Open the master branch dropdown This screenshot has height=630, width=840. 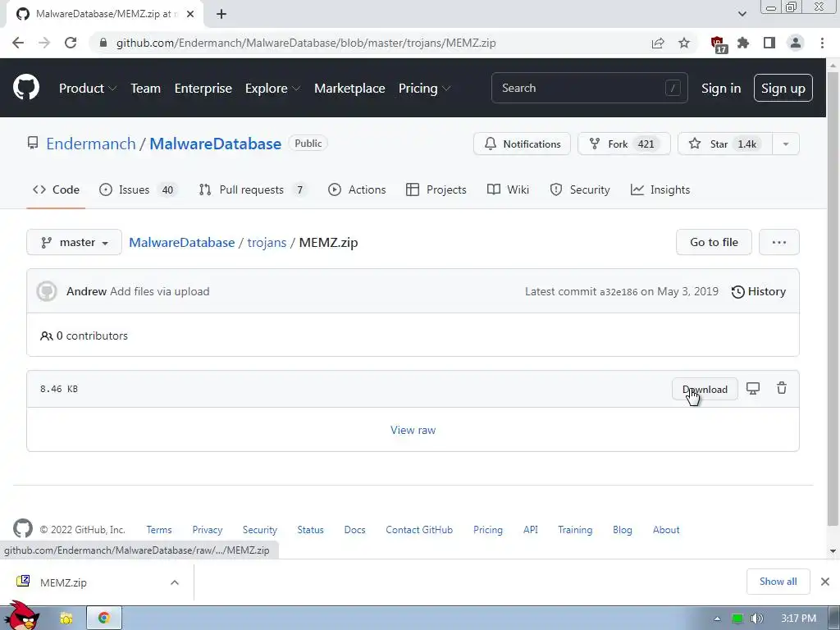tap(74, 243)
